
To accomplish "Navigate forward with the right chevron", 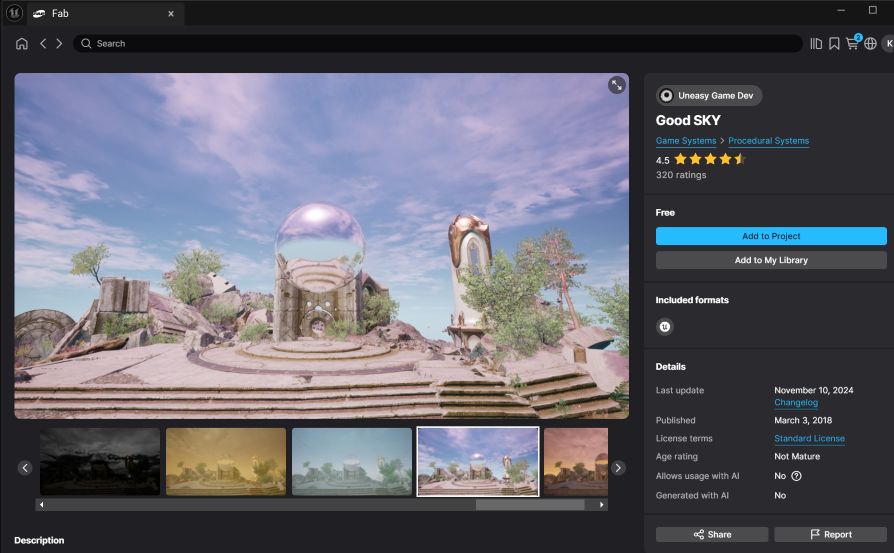I will (59, 44).
